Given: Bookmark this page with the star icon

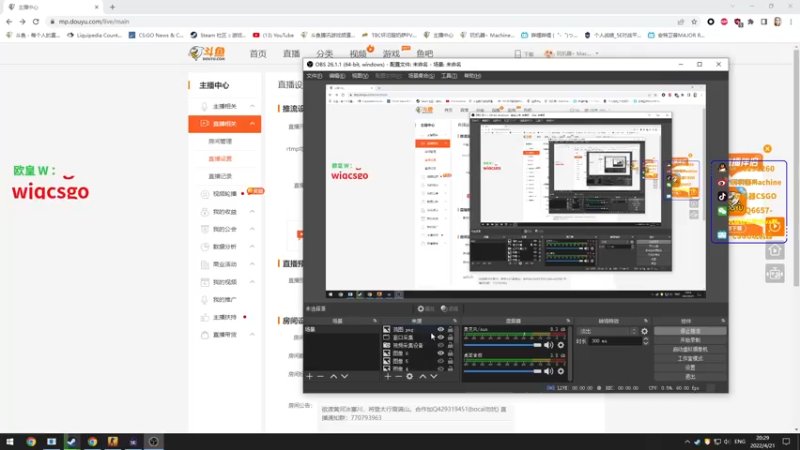Looking at the screenshot, I should pos(694,22).
